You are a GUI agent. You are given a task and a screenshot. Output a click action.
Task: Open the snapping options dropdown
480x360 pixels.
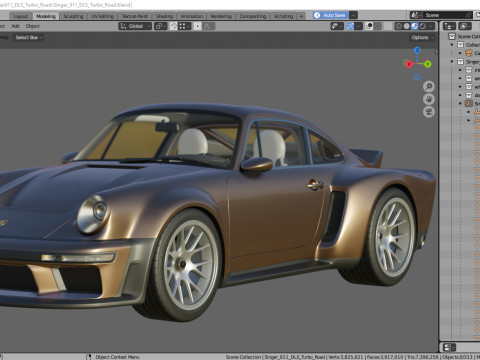coord(184,26)
